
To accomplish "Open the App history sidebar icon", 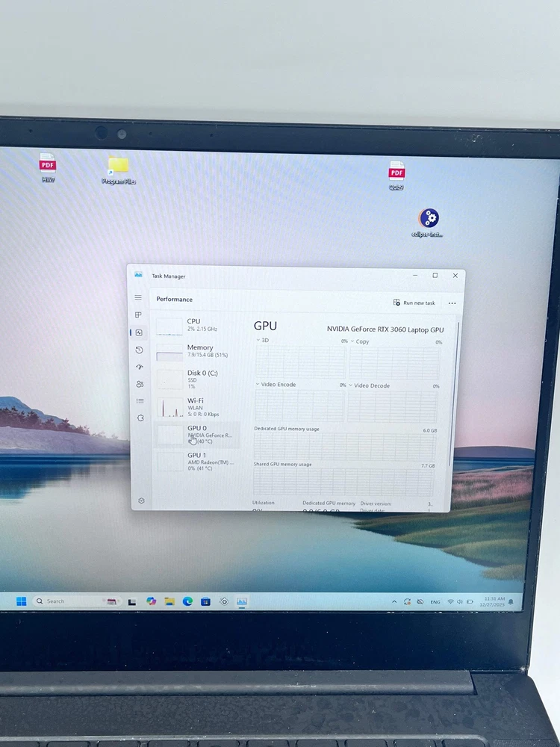I will pos(139,350).
